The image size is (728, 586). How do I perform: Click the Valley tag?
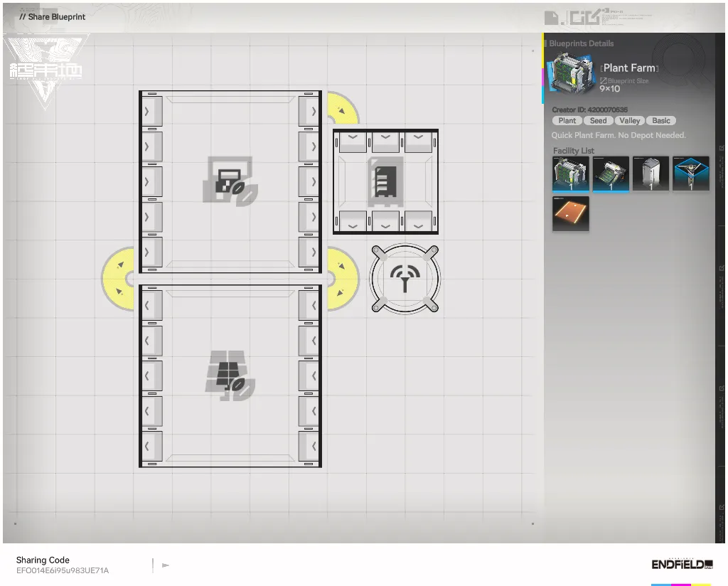click(630, 121)
